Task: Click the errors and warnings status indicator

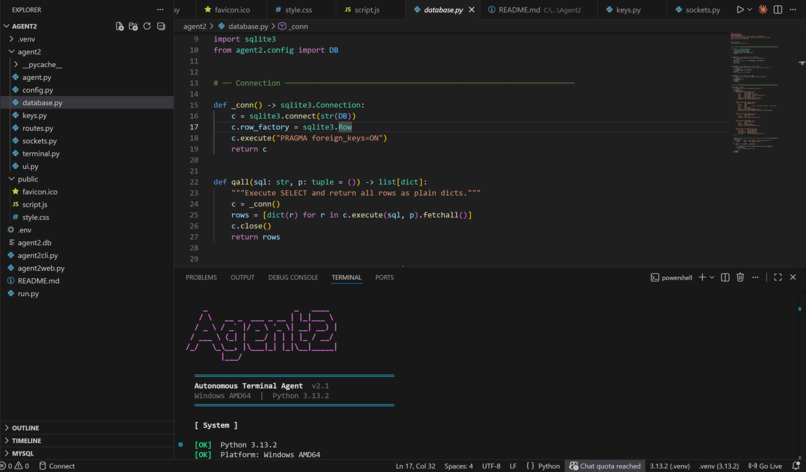Action: (x=15, y=466)
